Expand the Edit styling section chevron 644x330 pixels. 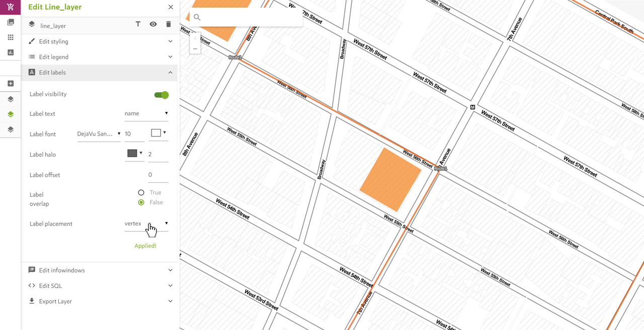click(x=170, y=41)
